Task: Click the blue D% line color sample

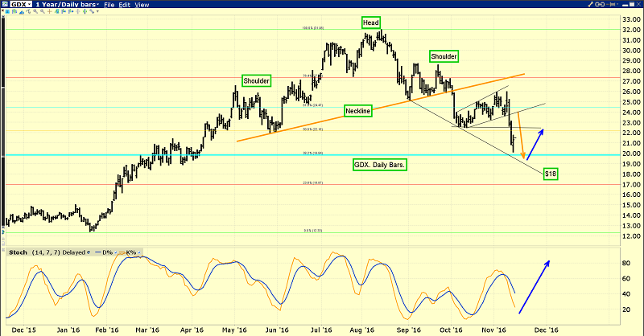Action: 97,252
